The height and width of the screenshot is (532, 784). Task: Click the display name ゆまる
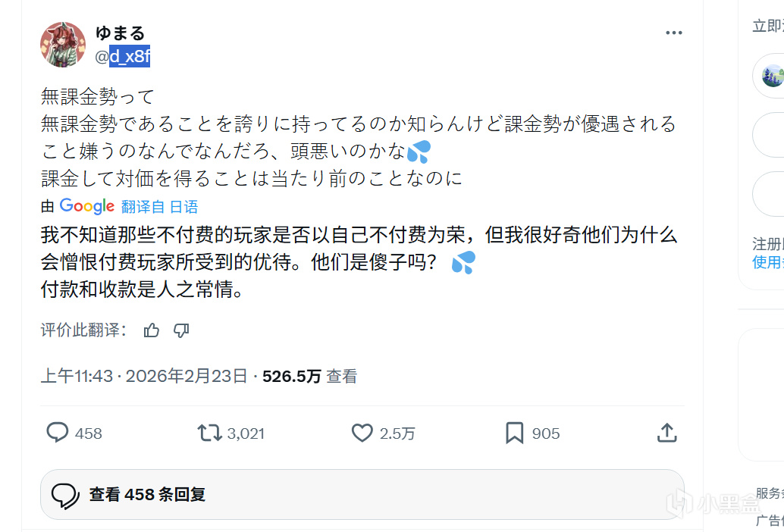(x=120, y=33)
